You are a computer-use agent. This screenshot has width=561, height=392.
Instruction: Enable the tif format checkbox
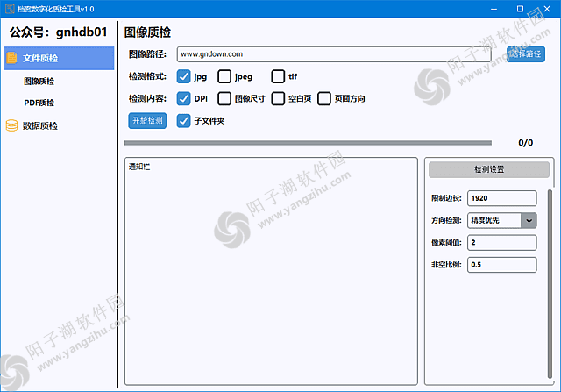click(x=278, y=76)
